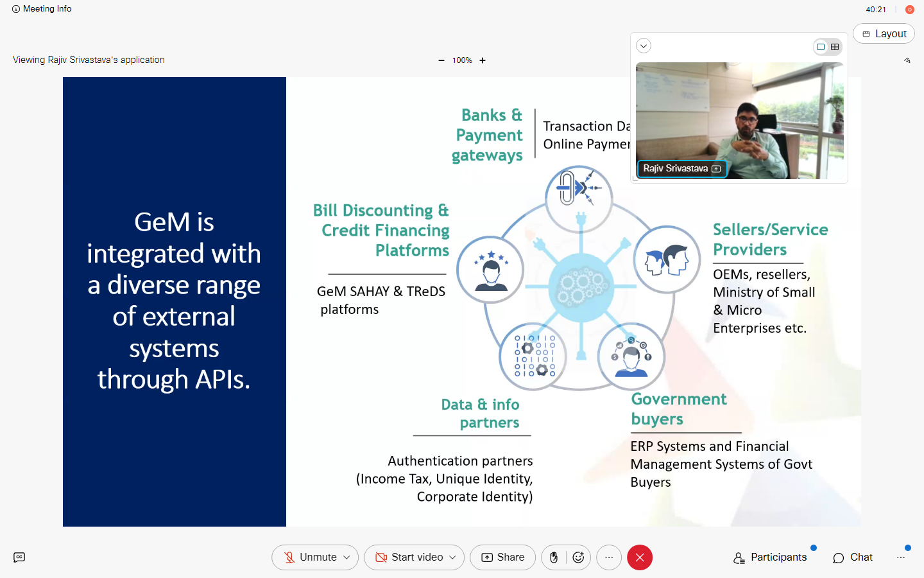
Task: Zoom out shared content with minus
Action: point(441,60)
